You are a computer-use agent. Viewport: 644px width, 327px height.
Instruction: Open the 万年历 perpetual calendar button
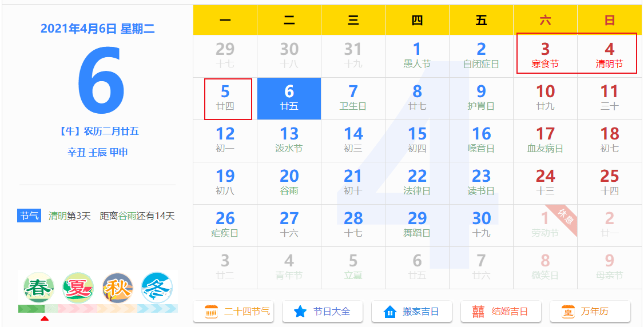[590, 312]
